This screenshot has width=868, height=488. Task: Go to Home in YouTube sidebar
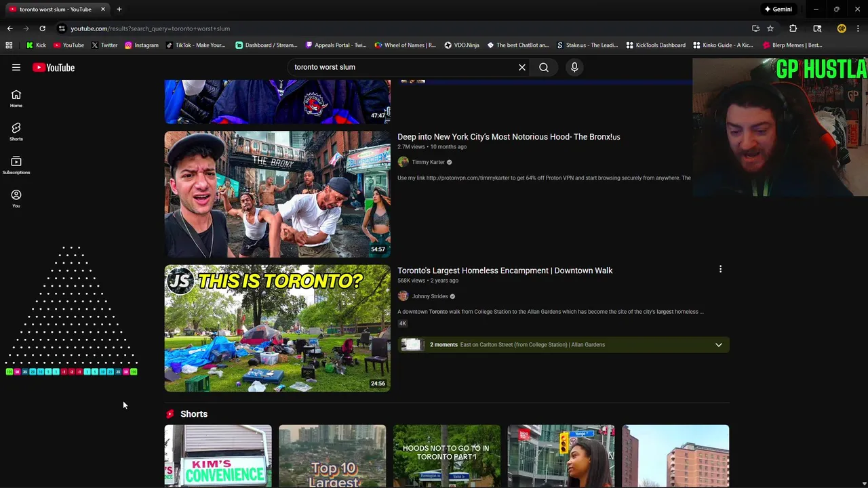(x=16, y=99)
